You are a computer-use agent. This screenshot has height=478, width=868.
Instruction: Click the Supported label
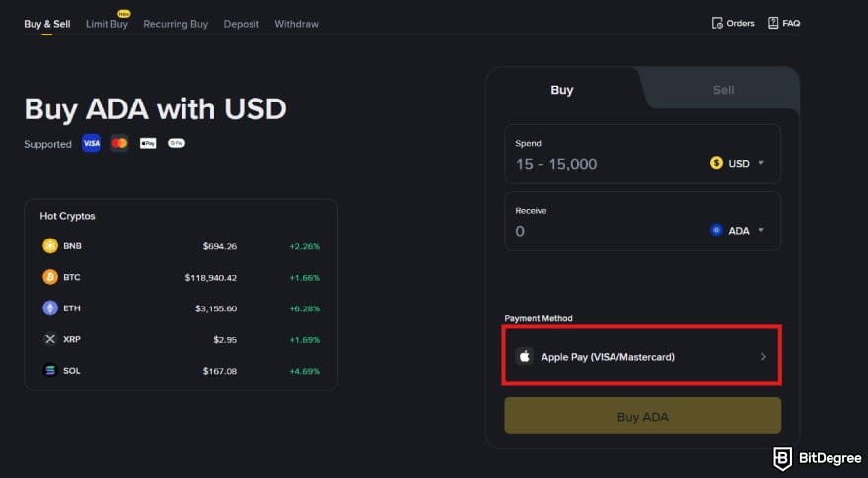tap(47, 144)
